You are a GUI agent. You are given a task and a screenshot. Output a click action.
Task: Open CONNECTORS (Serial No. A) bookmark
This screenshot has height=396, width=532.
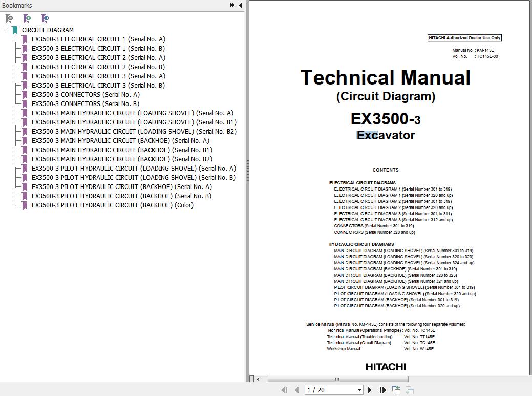pyautogui.click(x=86, y=94)
